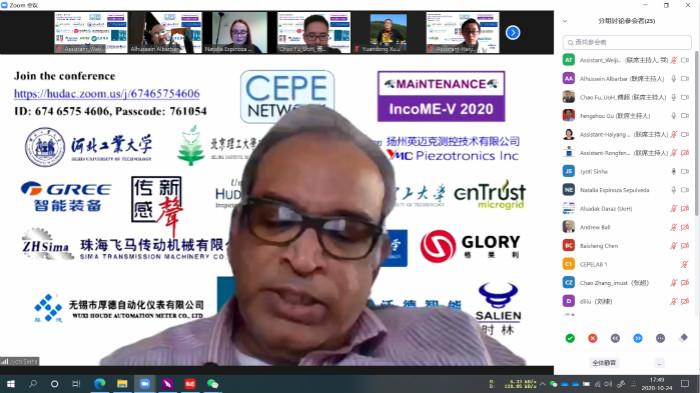Click the camera icon for Assistant-Haiyang
The image size is (700, 393).
tap(685, 134)
